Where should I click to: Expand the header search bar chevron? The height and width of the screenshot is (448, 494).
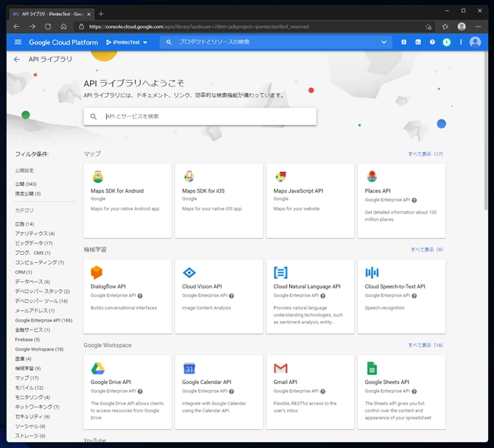[384, 42]
